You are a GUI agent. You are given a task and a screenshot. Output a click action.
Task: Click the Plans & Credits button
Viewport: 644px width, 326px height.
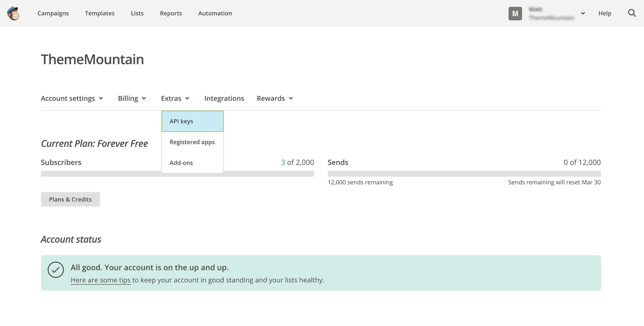tap(70, 199)
